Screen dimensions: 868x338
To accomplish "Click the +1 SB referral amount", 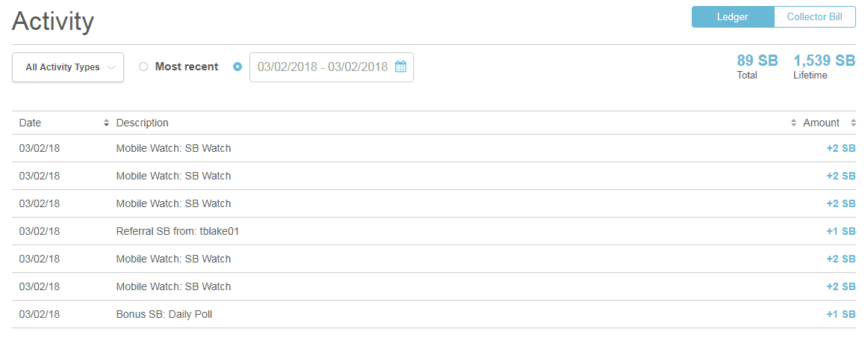I will (x=841, y=231).
